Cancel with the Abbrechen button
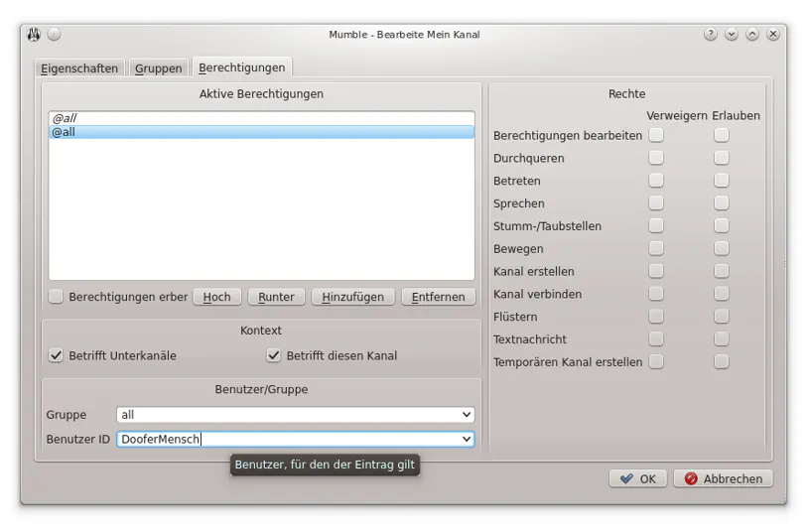The width and height of the screenshot is (810, 532). [724, 478]
